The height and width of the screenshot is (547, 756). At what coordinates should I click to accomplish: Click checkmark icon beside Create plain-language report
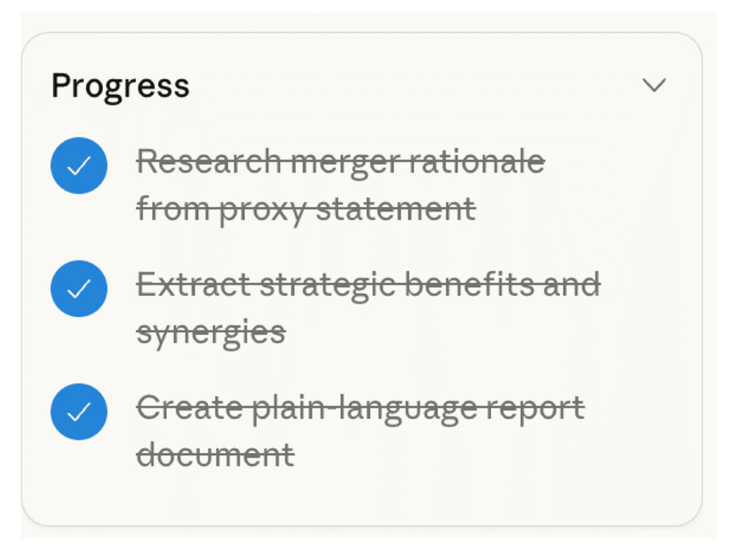pos(79,411)
